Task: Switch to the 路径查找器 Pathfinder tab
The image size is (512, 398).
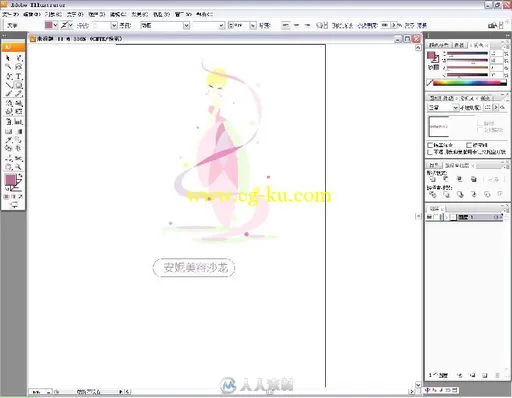Action: [456, 165]
